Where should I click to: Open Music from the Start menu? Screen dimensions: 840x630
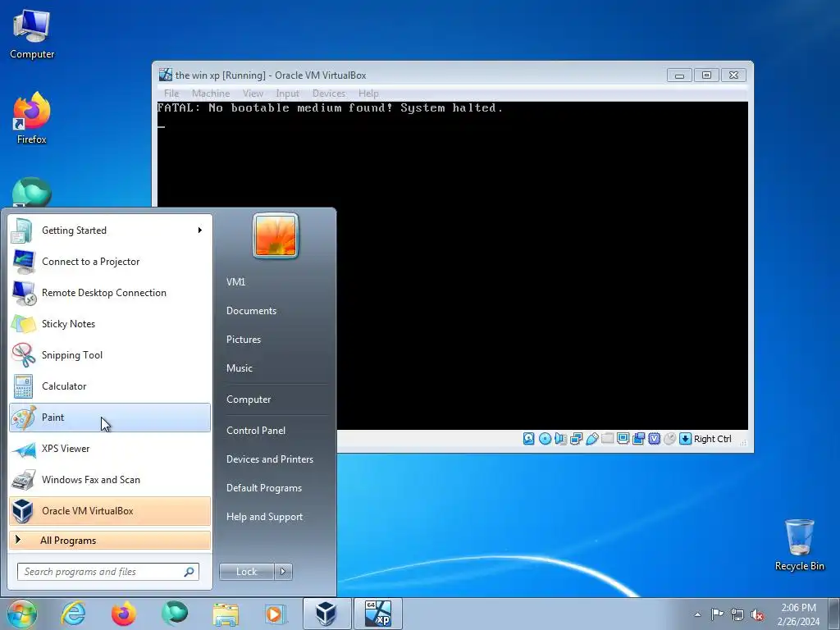(x=240, y=368)
